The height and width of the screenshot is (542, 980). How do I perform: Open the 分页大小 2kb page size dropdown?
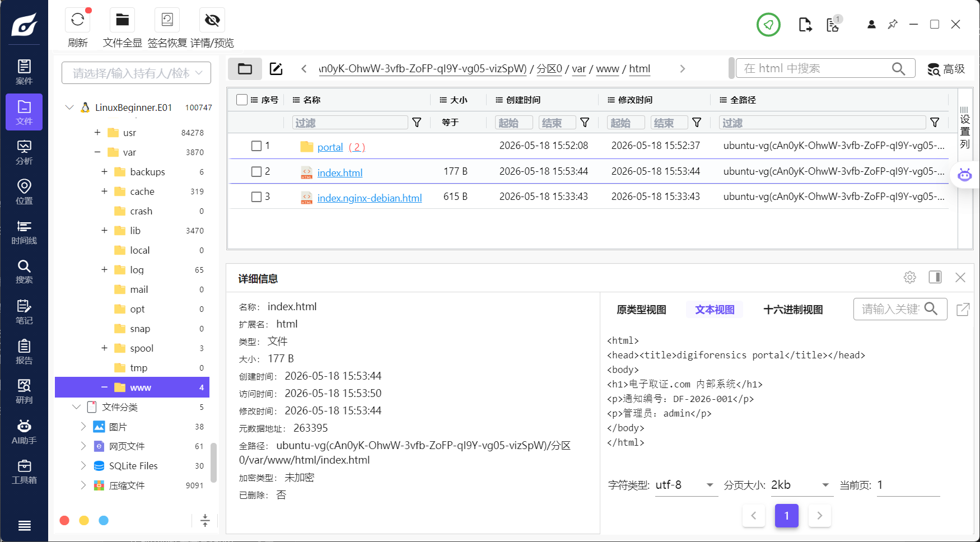pyautogui.click(x=802, y=485)
